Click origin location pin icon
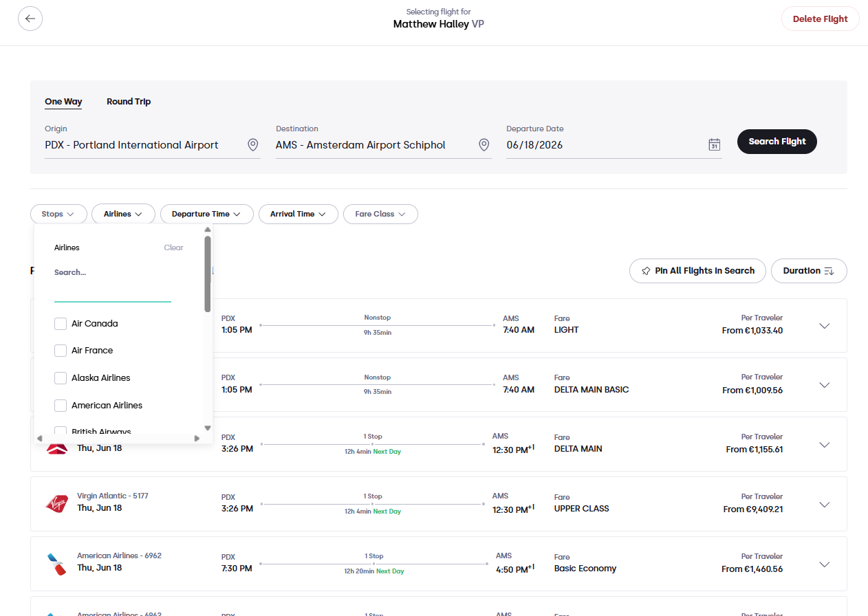 click(252, 145)
